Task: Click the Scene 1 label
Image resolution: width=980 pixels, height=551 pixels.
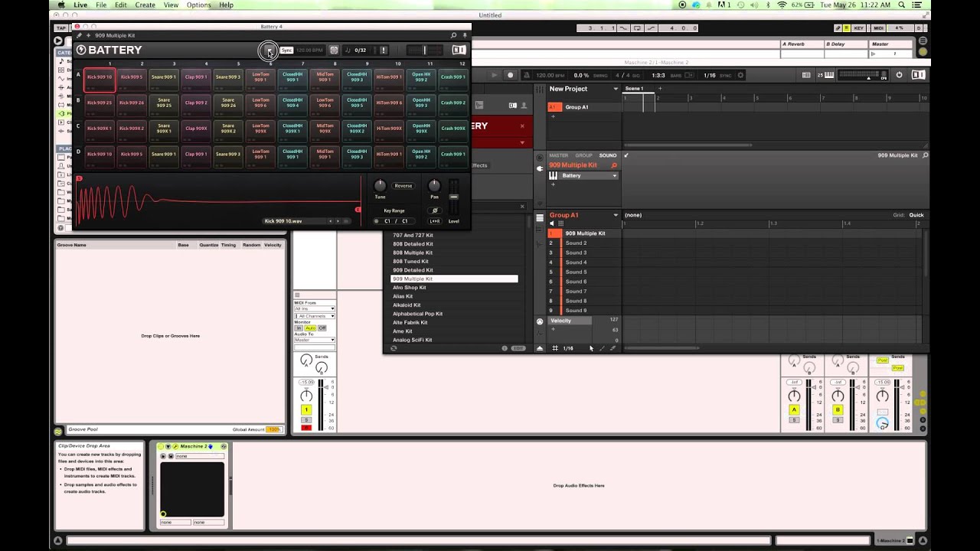Action: click(x=635, y=89)
